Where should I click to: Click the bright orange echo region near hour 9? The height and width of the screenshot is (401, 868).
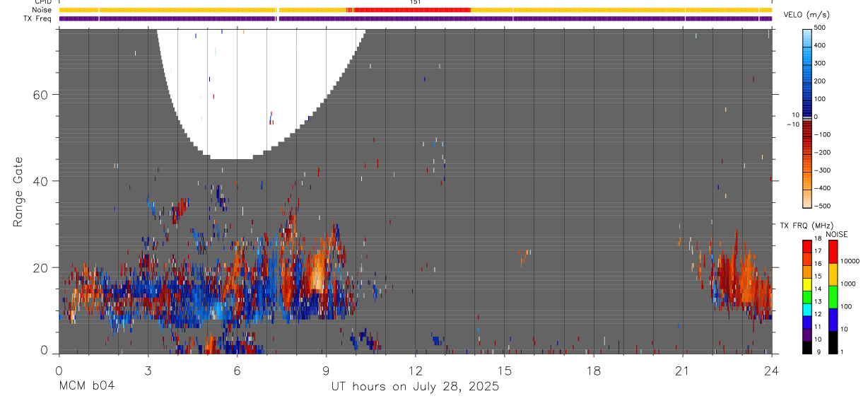pos(318,272)
